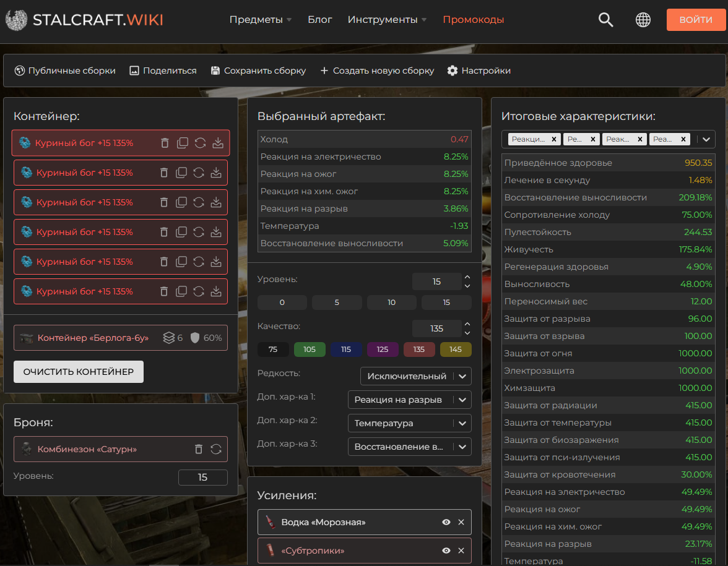Remove the "Реа..." filter tag
The image size is (728, 566).
click(683, 139)
